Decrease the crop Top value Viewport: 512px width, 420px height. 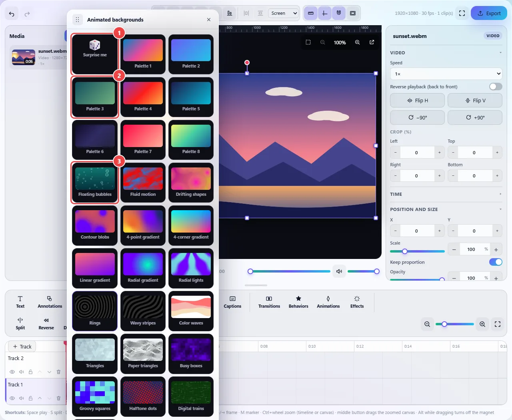coord(453,153)
